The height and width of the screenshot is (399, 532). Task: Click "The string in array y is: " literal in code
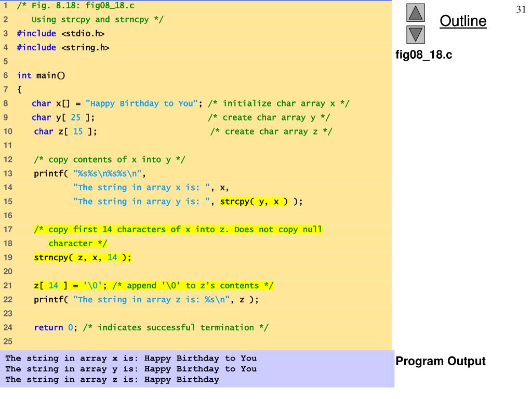click(141, 202)
